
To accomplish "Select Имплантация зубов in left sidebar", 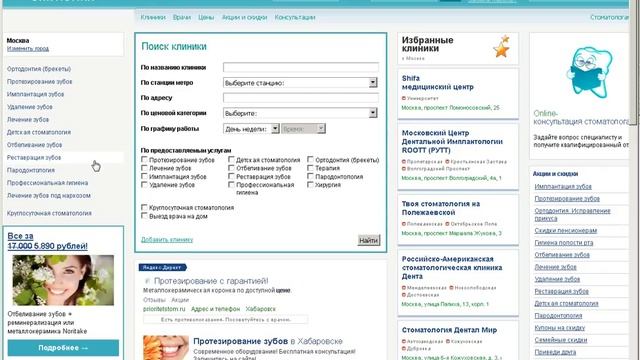I will [x=35, y=94].
